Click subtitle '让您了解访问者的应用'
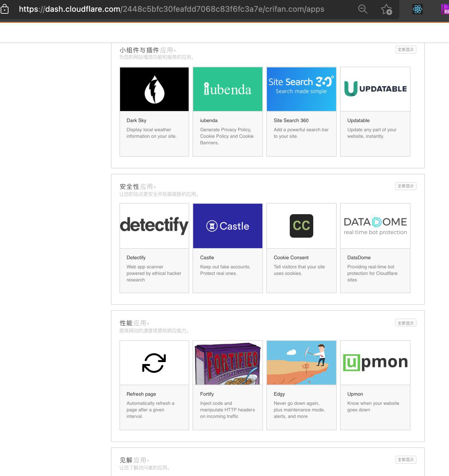Image resolution: width=449 pixels, height=476 pixels. point(145,468)
